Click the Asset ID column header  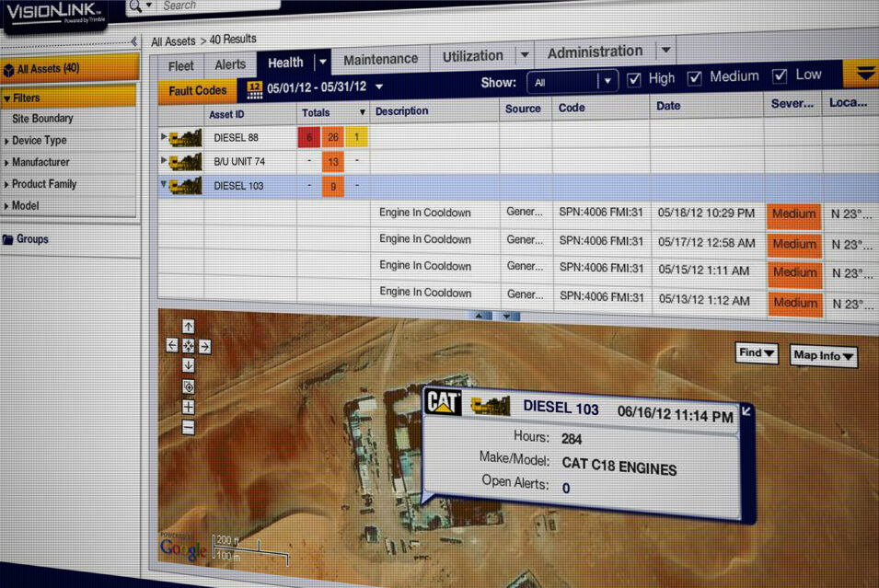click(226, 114)
